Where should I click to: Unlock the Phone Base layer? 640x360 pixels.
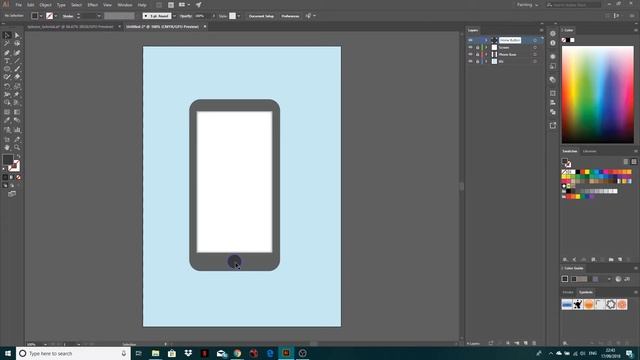point(478,54)
